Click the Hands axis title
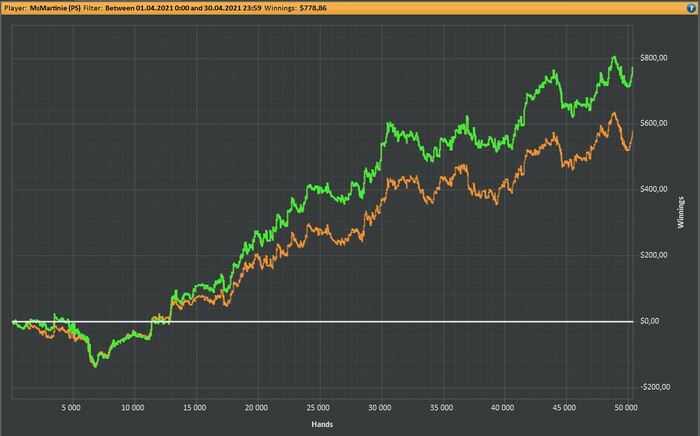Screen dimensions: 700x436 pos(322,424)
